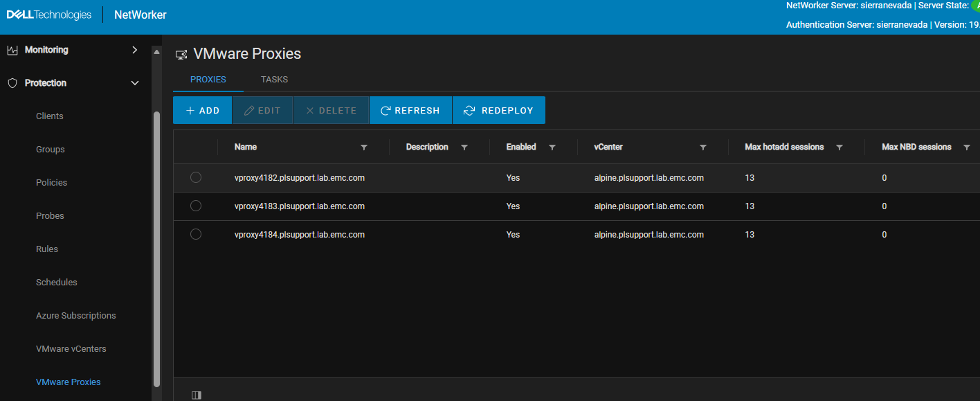Screen dimensions: 980x401
Task: Click vproxy4184.plsupport.lab.emc.com name cell
Action: point(300,235)
